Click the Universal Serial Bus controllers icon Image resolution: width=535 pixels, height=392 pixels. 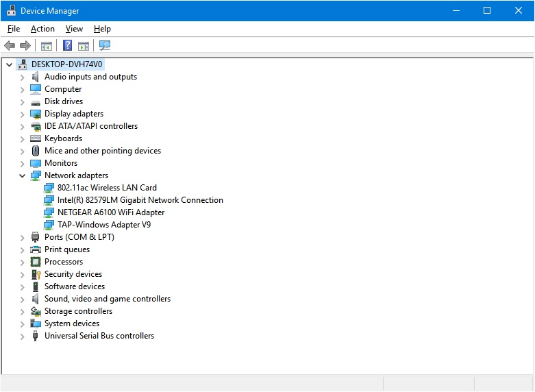35,336
